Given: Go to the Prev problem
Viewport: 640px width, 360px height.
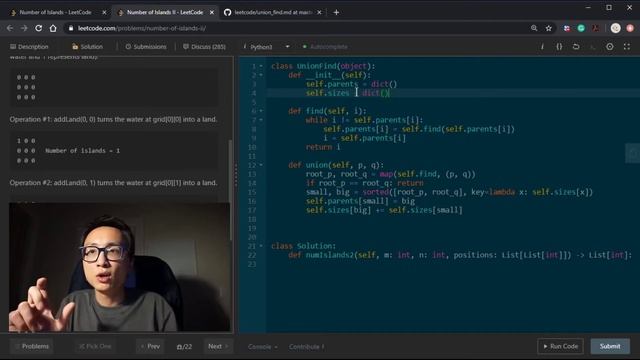Looking at the screenshot, I should (150, 346).
